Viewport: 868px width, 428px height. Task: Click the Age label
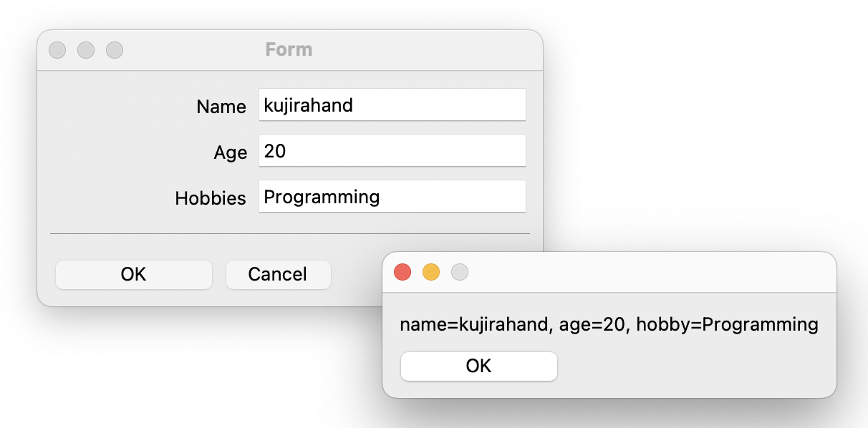point(230,152)
